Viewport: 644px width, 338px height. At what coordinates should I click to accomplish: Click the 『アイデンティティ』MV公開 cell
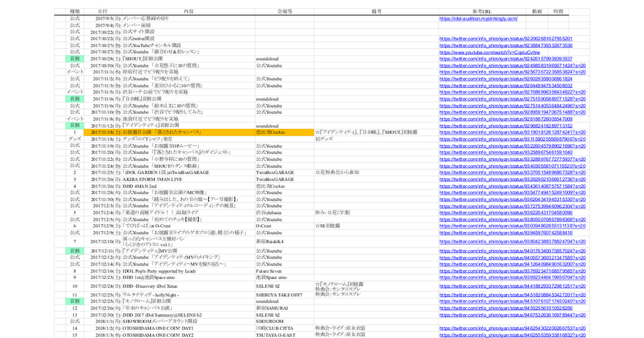[188, 251]
